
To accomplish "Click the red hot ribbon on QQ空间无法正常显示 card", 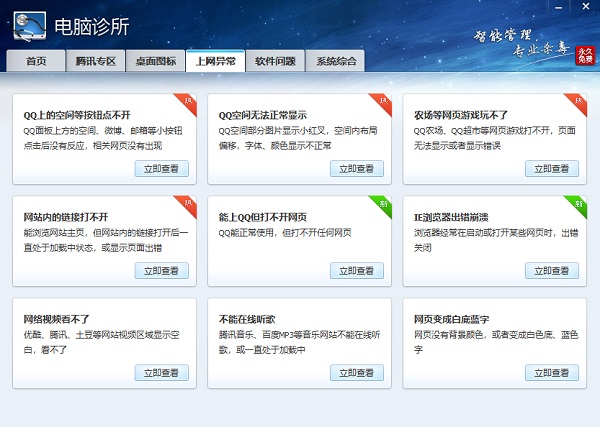I will click(x=382, y=103).
